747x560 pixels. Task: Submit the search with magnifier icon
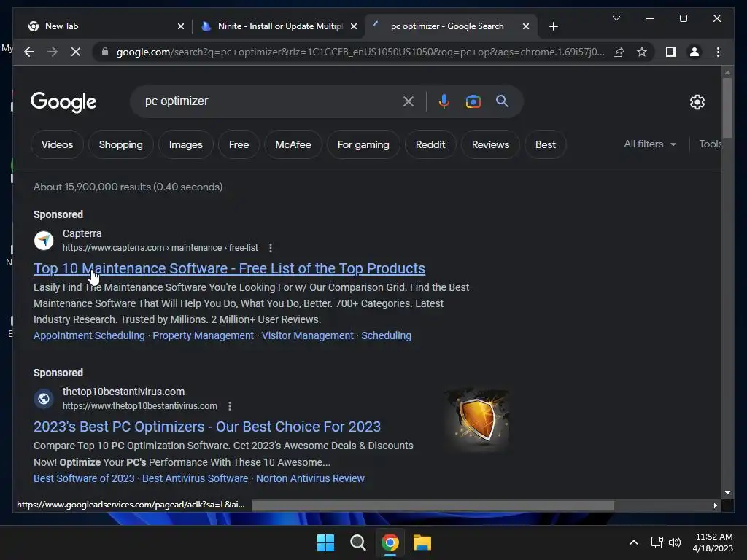[x=502, y=101]
